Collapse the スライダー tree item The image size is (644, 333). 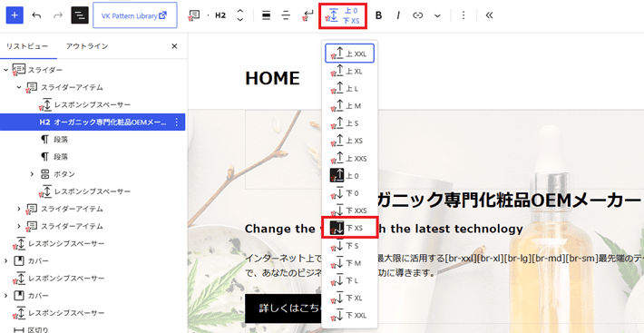pyautogui.click(x=5, y=70)
